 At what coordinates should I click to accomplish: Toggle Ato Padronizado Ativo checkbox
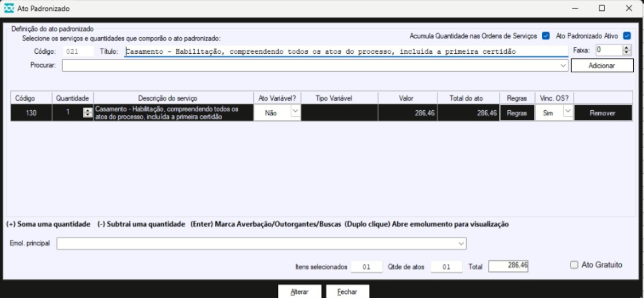tap(626, 36)
